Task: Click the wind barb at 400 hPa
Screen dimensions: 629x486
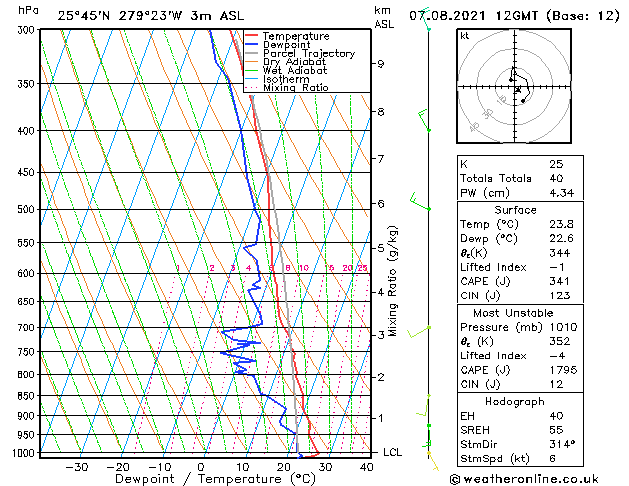Action: click(424, 120)
